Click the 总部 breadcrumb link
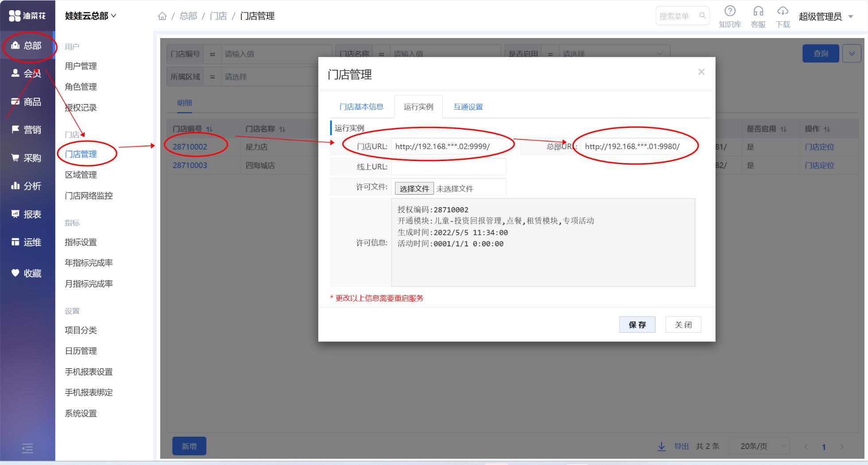Viewport: 868px width, 465px height. [x=188, y=16]
